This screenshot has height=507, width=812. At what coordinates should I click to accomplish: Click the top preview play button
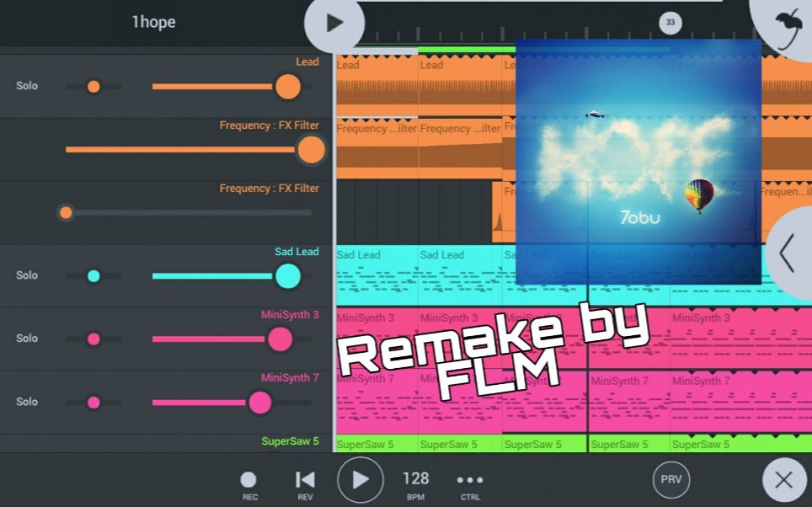(x=334, y=23)
